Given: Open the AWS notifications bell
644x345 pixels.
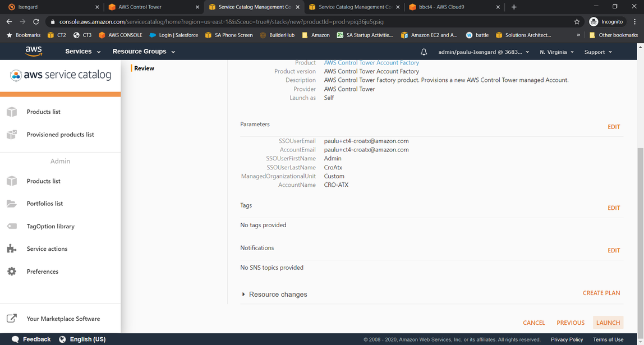Looking at the screenshot, I should pos(424,52).
